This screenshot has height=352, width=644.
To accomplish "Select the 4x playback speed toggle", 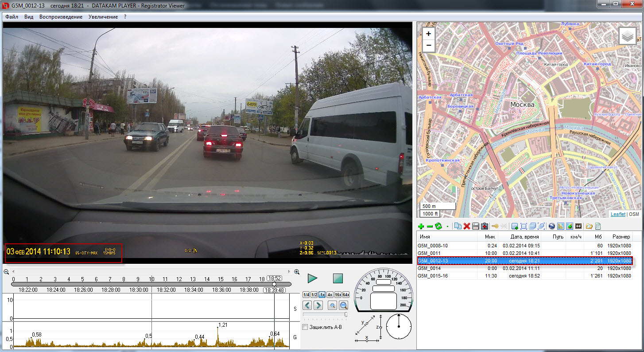I will (330, 295).
